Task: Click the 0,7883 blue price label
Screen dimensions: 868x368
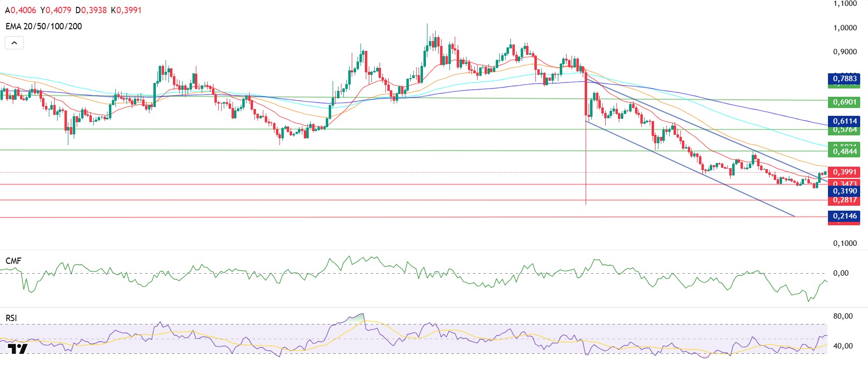Action: [x=845, y=78]
